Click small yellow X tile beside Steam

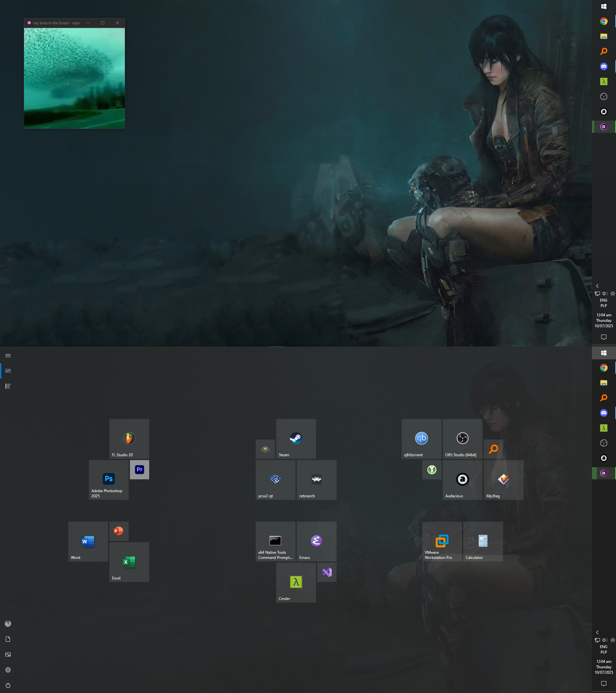265,449
